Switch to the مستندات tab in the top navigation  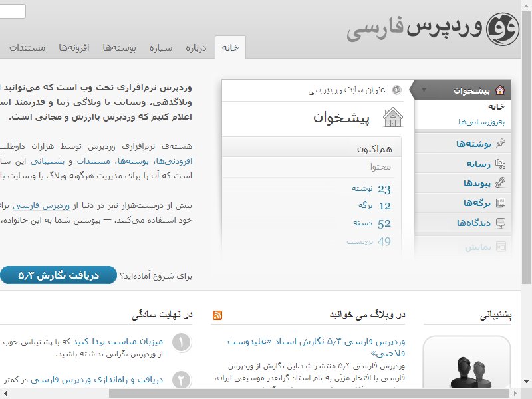coord(27,47)
